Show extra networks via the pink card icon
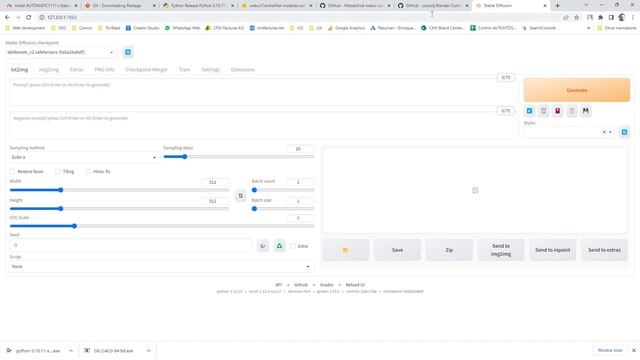The height and width of the screenshot is (360, 640). click(x=558, y=111)
